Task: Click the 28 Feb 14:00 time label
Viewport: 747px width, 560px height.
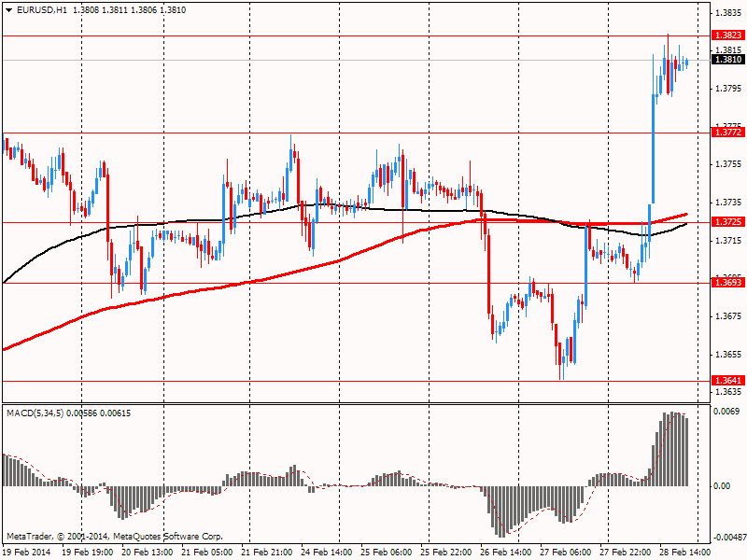Action: [x=685, y=553]
